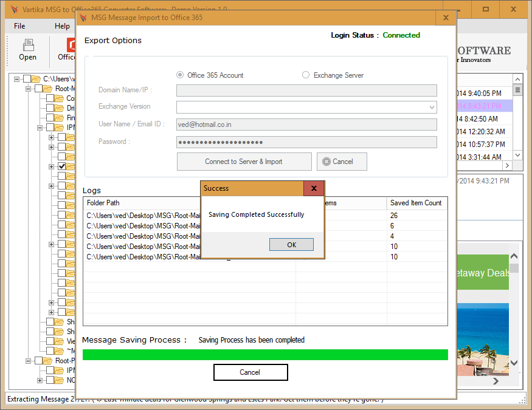Viewport: 532px width, 410px height.
Task: Collapse the Root-P folder node
Action: point(28,361)
